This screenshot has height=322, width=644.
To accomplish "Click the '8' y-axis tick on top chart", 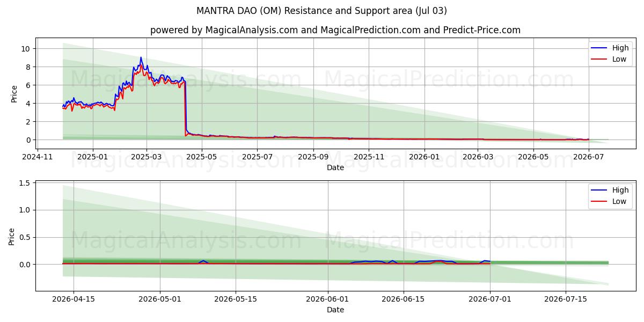I will pos(29,67).
